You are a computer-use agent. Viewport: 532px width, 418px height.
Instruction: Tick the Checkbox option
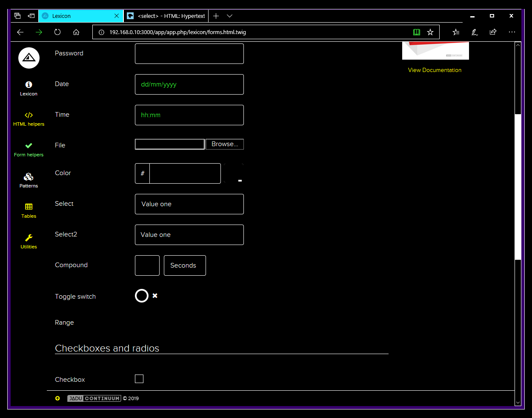coord(139,379)
